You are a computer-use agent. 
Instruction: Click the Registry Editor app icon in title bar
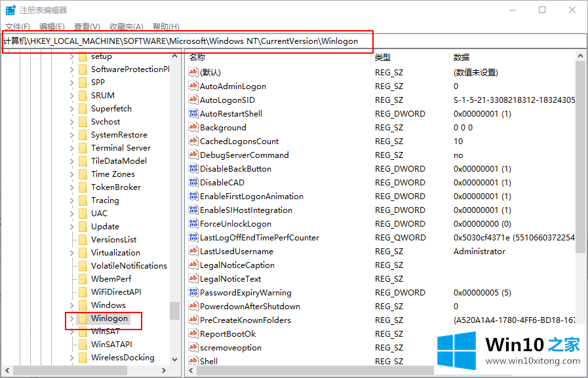tap(10, 10)
